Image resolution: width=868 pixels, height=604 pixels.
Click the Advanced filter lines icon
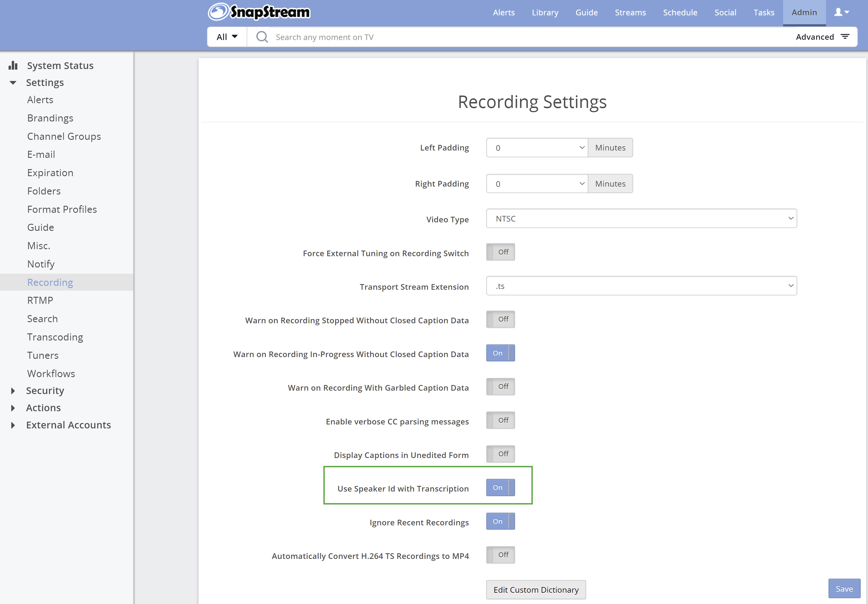click(845, 37)
